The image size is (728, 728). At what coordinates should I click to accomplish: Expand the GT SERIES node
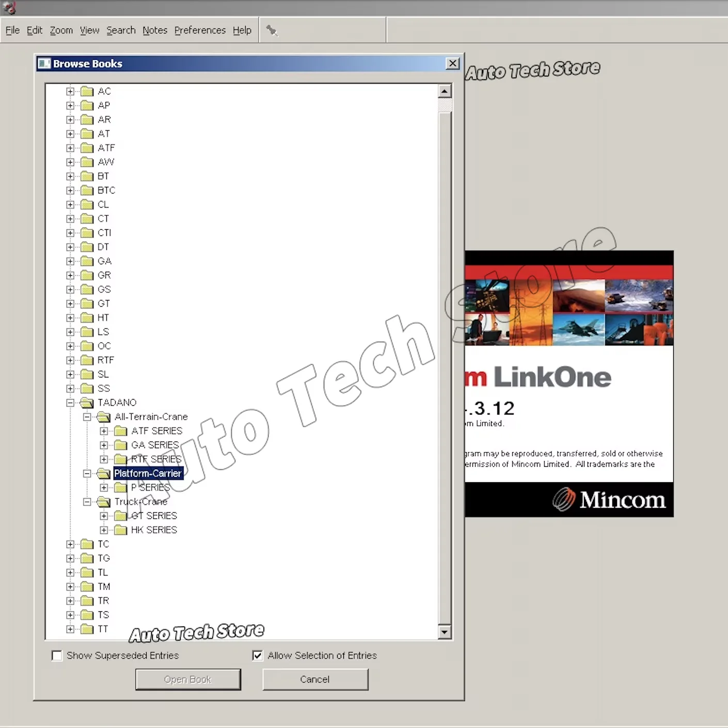coord(104,516)
